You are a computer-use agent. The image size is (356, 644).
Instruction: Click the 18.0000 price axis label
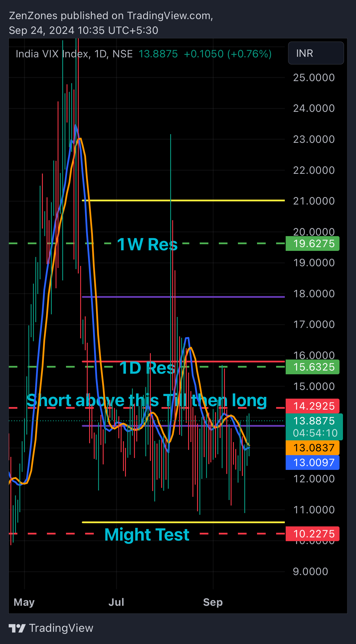pos(314,294)
